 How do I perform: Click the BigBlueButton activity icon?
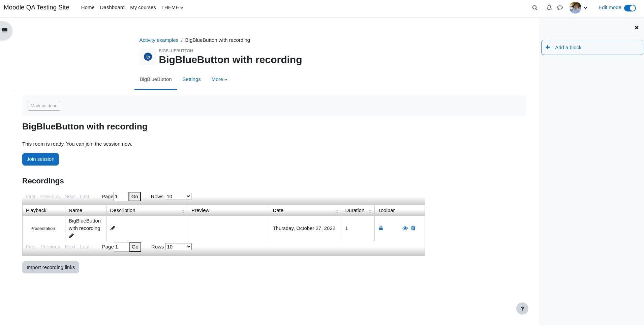(148, 57)
